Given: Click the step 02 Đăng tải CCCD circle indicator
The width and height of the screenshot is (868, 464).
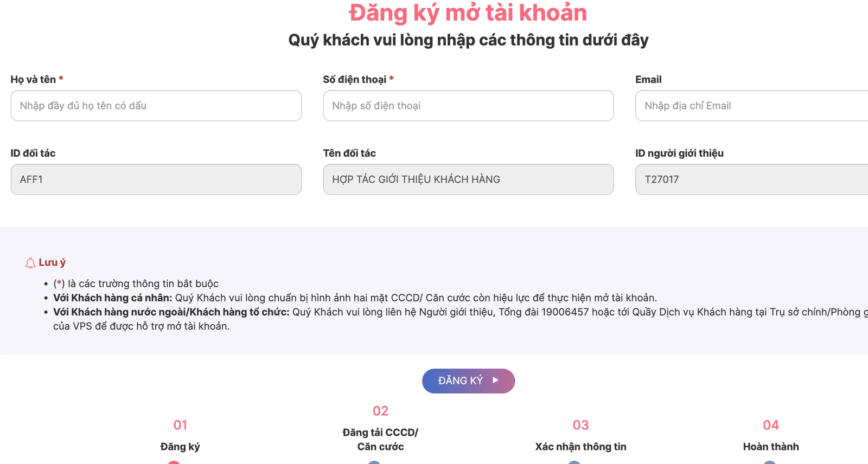Looking at the screenshot, I should pos(374,463).
